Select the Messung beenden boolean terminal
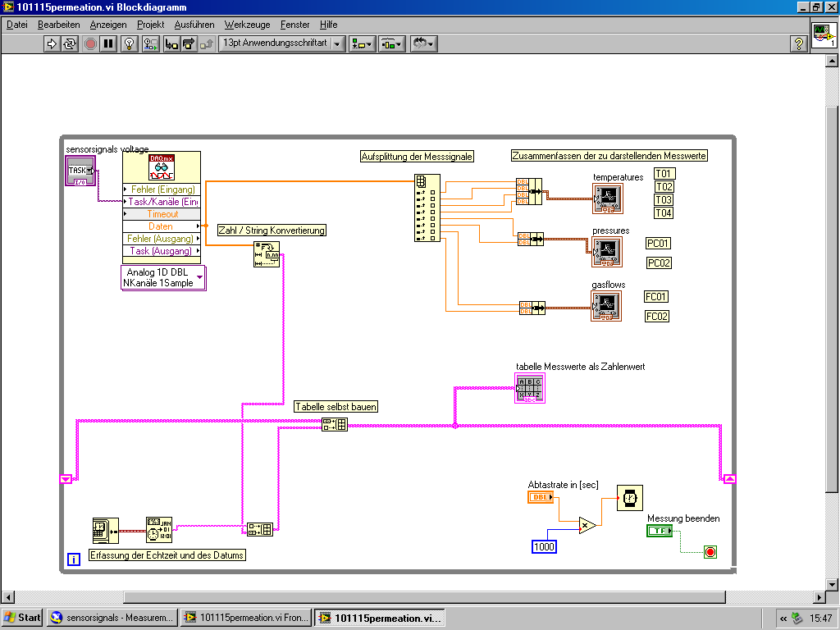The image size is (840, 630). 660,532
